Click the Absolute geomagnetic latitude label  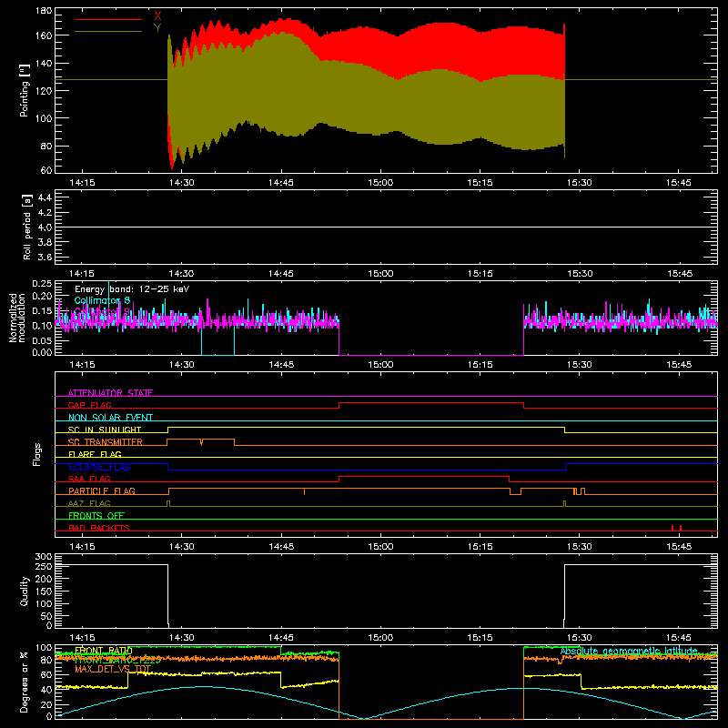point(629,651)
